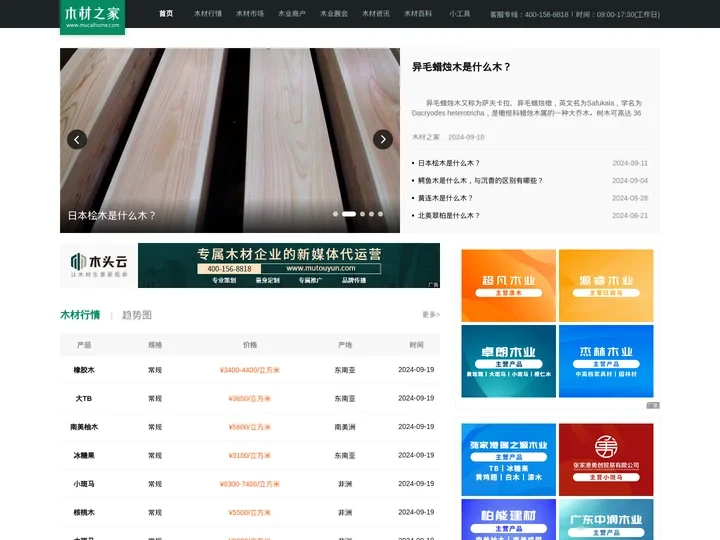
Task: Advance to next carousel slide arrow
Action: coord(383,139)
